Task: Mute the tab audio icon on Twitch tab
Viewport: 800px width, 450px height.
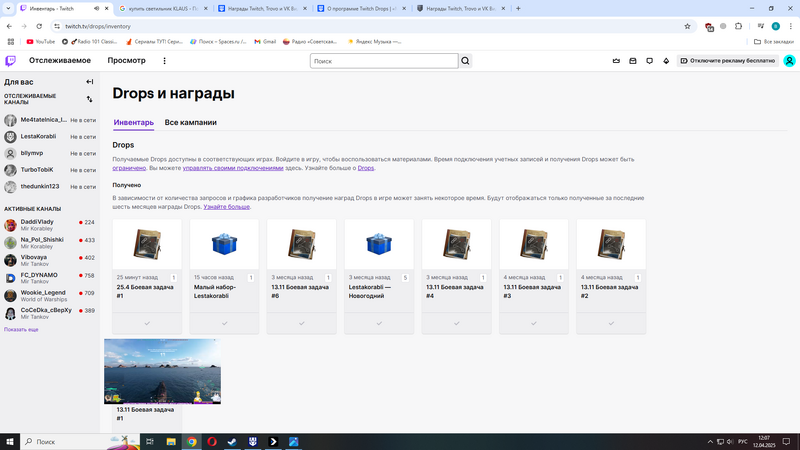Action: 96,9
